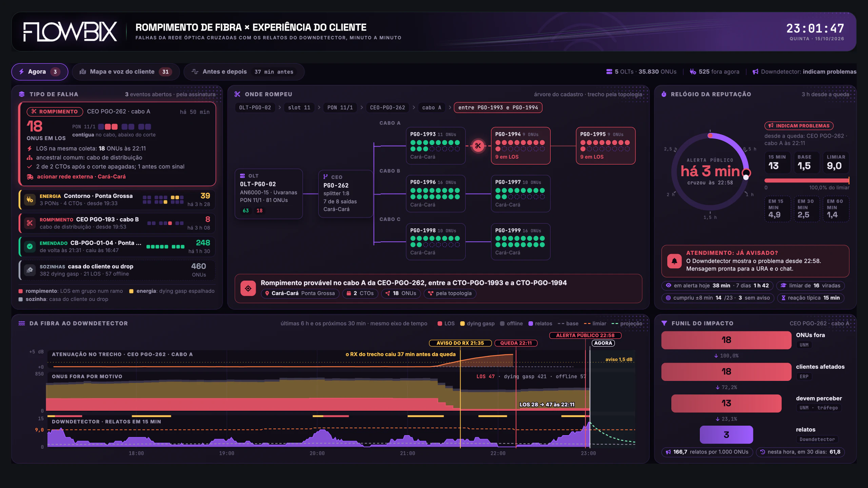Click the bell icon in Atendimento alert
The width and height of the screenshot is (868, 488).
tap(674, 261)
